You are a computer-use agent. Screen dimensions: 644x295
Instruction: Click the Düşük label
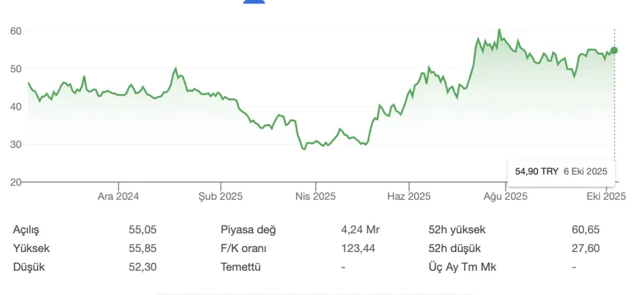(x=27, y=267)
